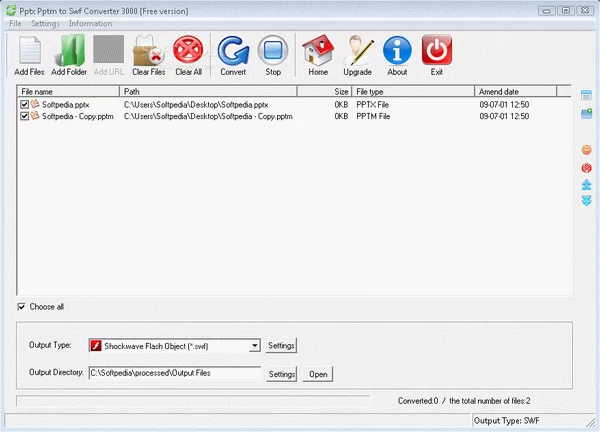Click the conversion progress bar
Image resolution: width=600 pixels, height=432 pixels.
click(x=193, y=401)
